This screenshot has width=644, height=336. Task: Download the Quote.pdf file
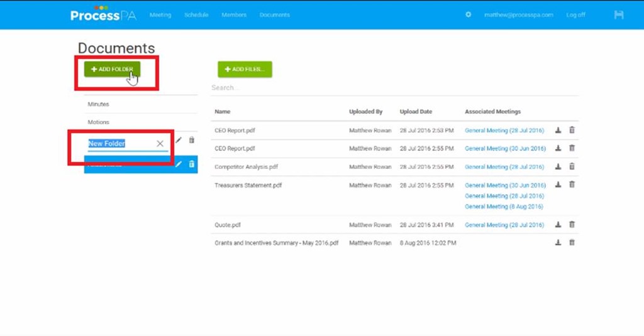pyautogui.click(x=558, y=224)
